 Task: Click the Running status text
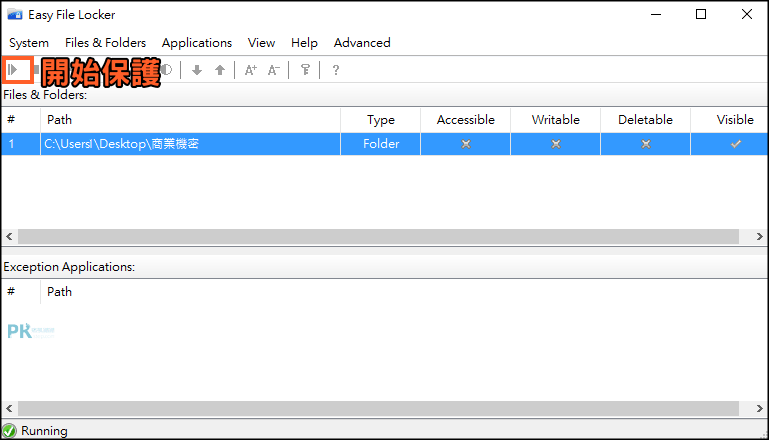[x=44, y=431]
